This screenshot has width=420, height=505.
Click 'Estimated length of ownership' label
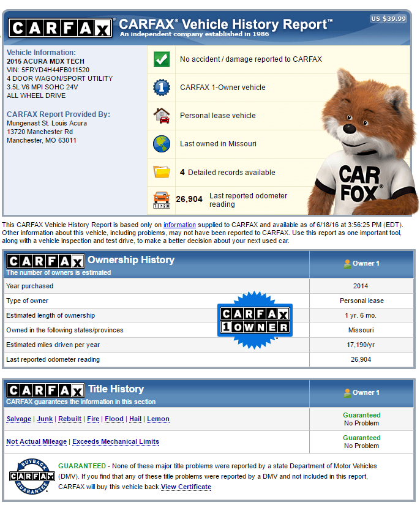pyautogui.click(x=51, y=315)
